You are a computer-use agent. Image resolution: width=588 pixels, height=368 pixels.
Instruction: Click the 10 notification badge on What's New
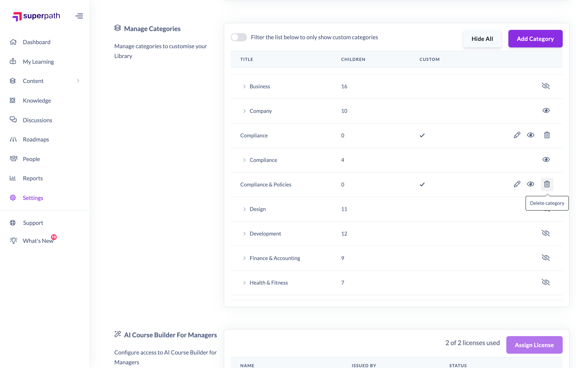[x=54, y=237]
